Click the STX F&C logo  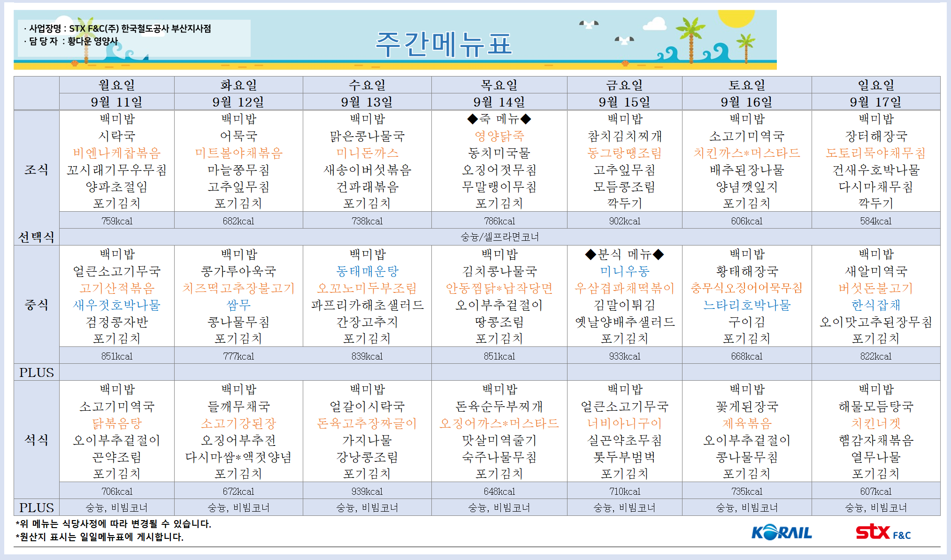coord(882,532)
